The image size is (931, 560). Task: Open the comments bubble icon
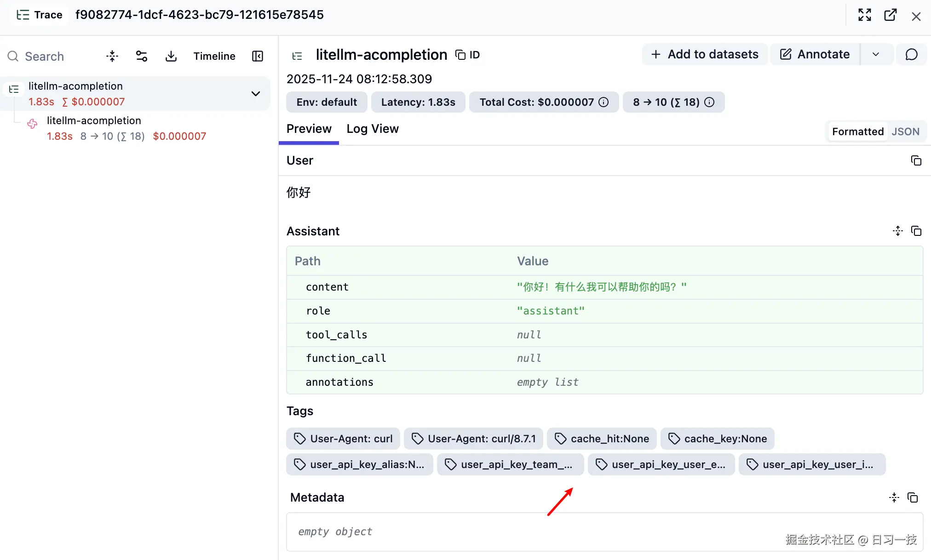click(912, 54)
